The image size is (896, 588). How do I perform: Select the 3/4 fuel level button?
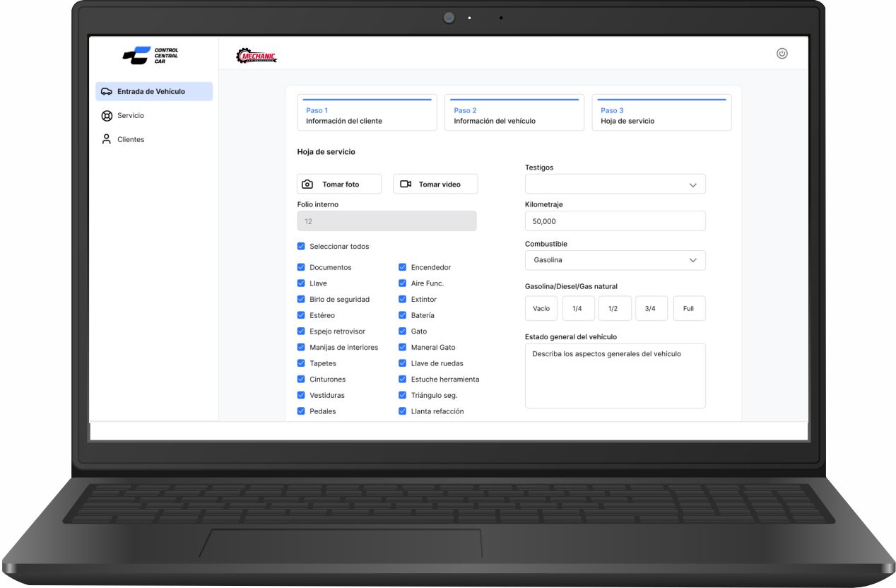coord(651,309)
